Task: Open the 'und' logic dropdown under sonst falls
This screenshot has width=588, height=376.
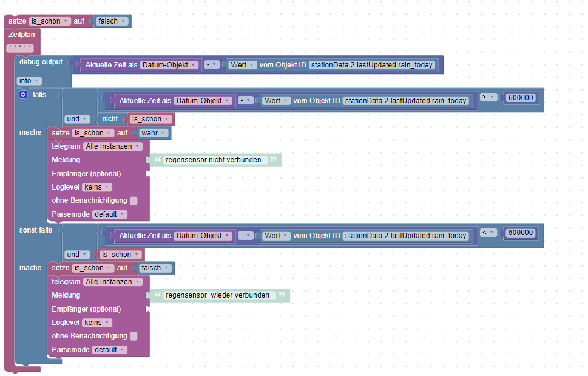Action: pyautogui.click(x=77, y=255)
